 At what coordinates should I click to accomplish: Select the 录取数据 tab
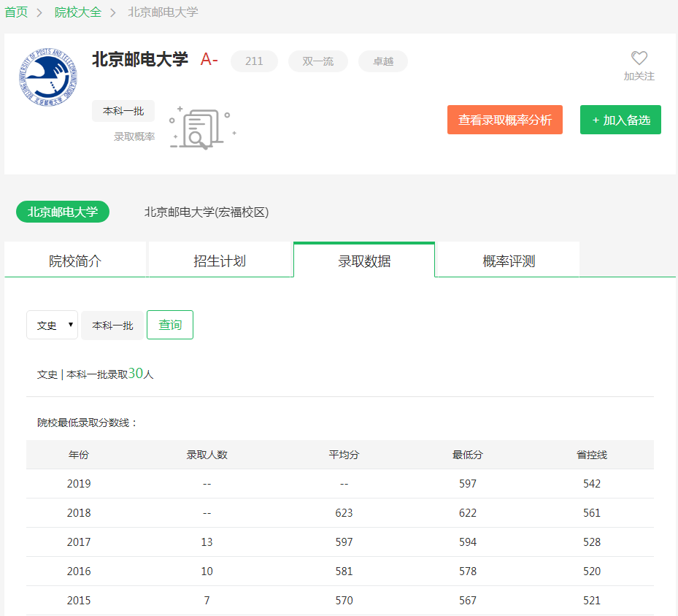tap(364, 261)
